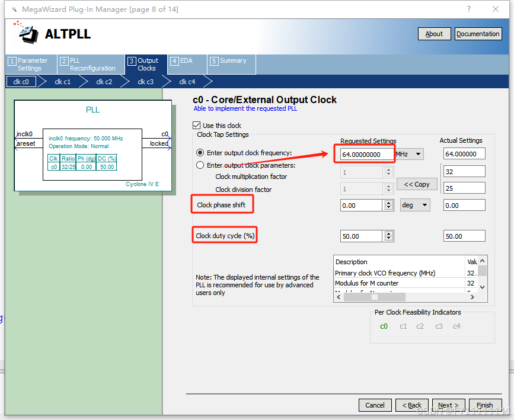
Task: Decrease the clock duty cycle value
Action: click(389, 238)
